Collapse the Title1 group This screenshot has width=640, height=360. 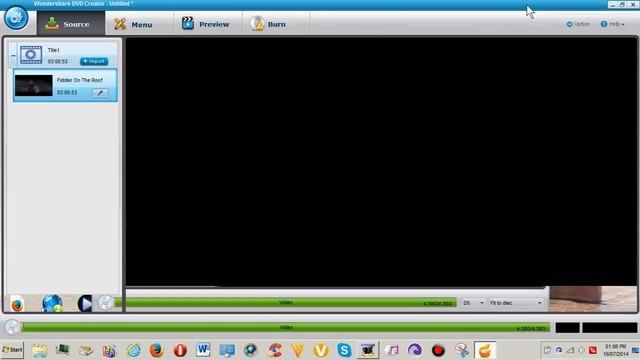tap(13, 56)
